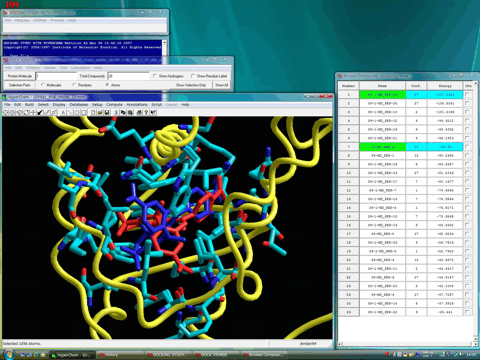Click the Number cell for row 10
The image size is (480, 360).
click(349, 173)
